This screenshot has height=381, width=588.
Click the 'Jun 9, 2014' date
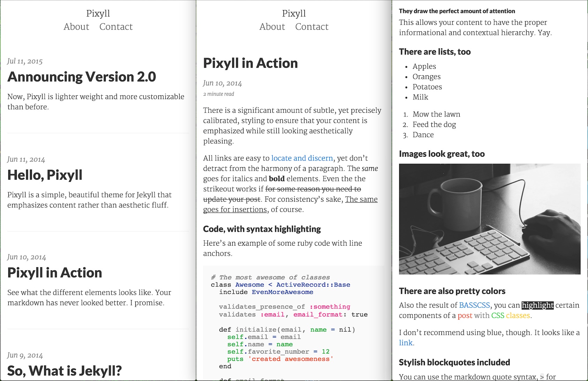coord(25,355)
